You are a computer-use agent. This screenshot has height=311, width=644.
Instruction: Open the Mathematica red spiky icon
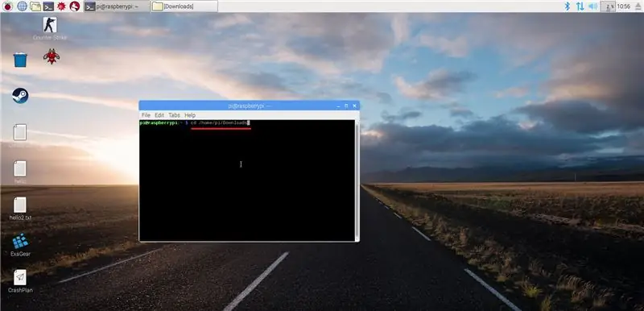[x=62, y=6]
